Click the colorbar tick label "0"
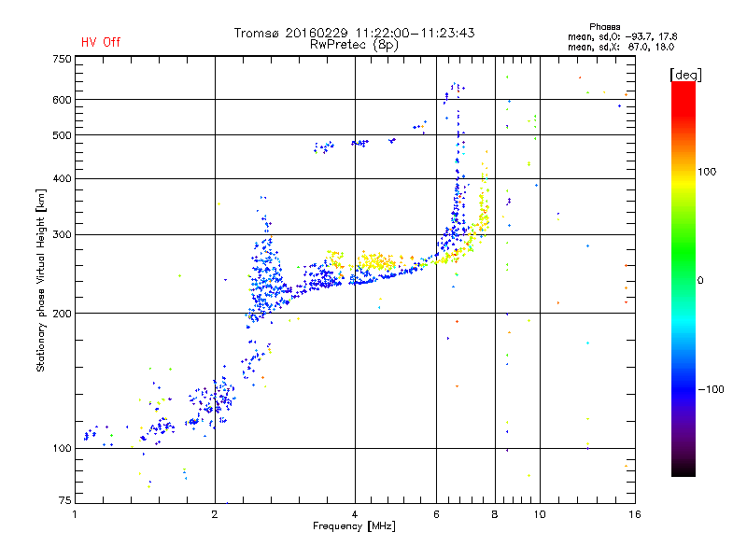Image resolution: width=747 pixels, height=560 pixels. [700, 281]
